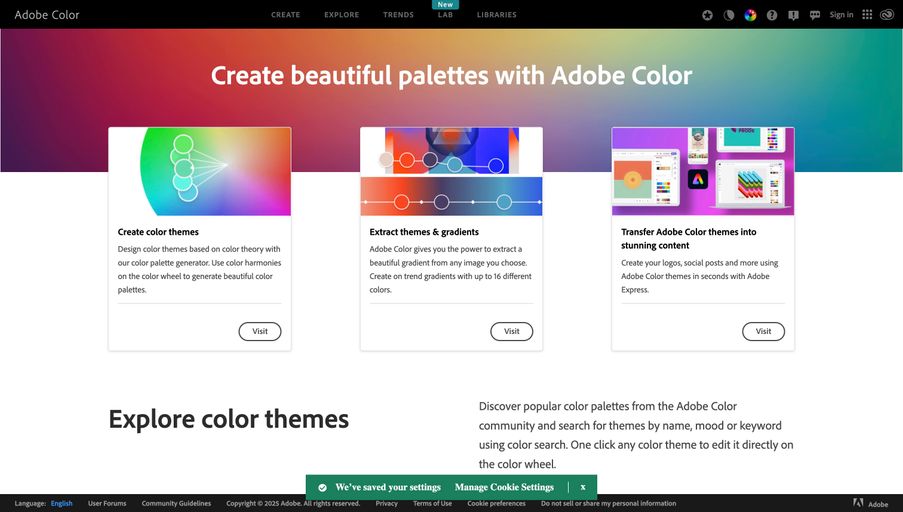The image size is (903, 512).
Task: Open the Adobe apps grid icon
Action: coord(867,15)
